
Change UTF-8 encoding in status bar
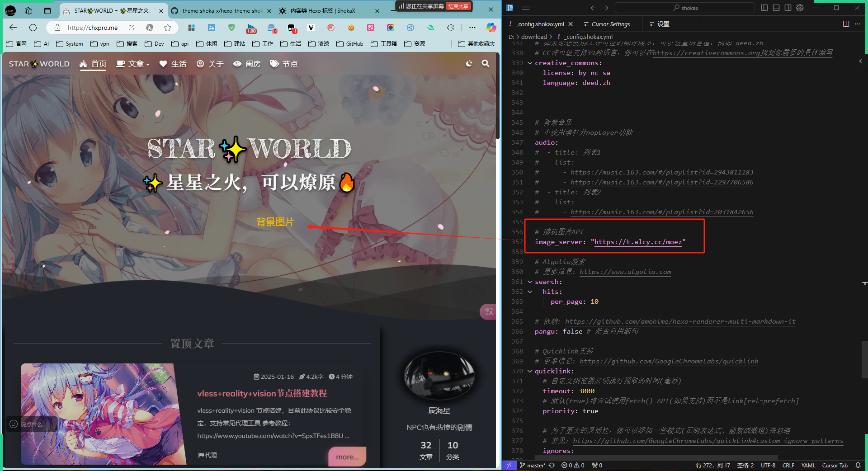coord(768,466)
